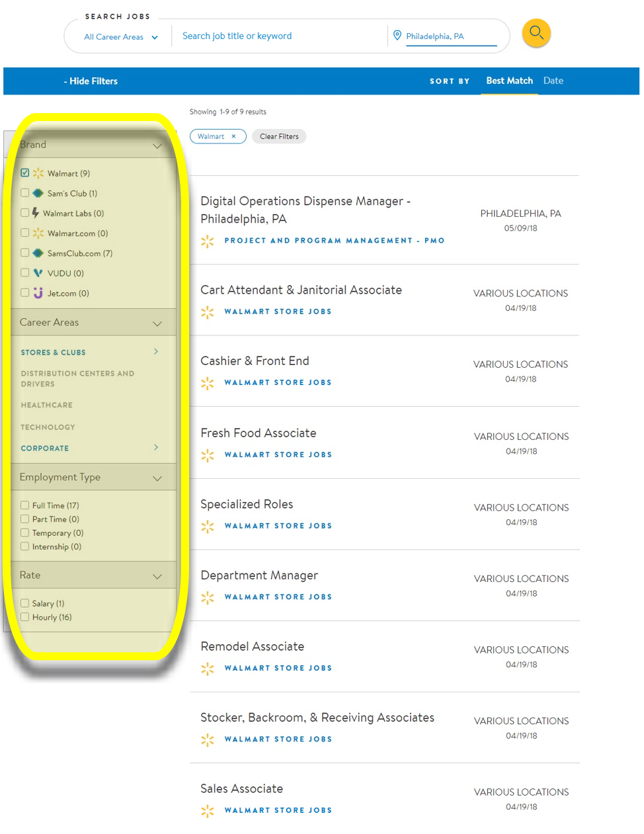Screen dimensions: 644x834
Task: Collapse the Career Areas filter section
Action: tap(157, 323)
